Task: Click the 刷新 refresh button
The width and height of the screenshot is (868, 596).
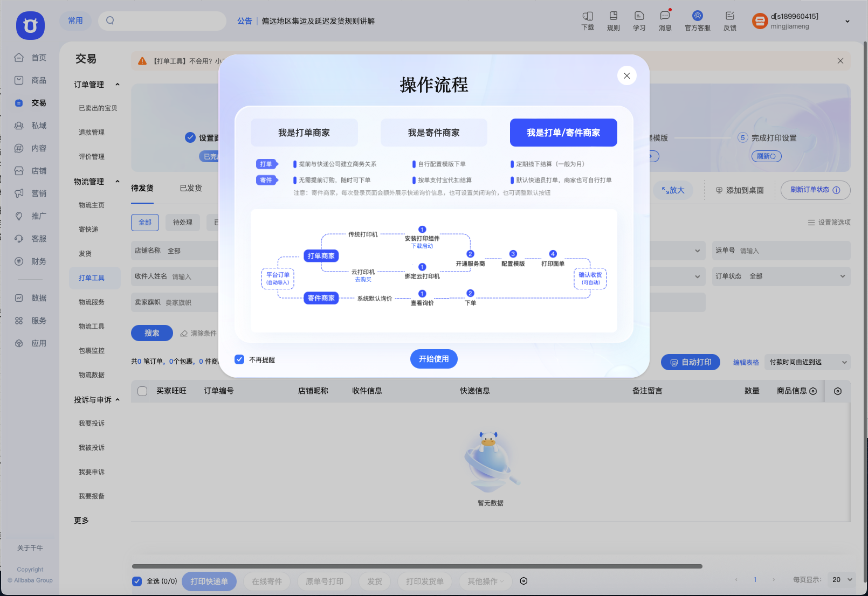Action: coord(766,156)
